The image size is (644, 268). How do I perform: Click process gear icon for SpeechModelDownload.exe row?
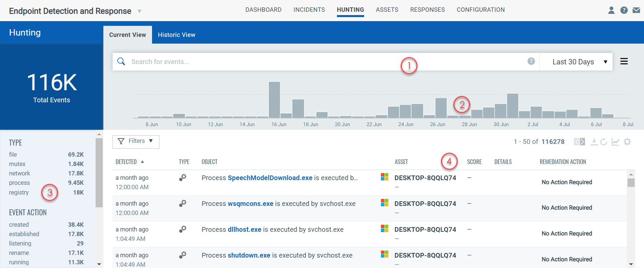pos(183,178)
